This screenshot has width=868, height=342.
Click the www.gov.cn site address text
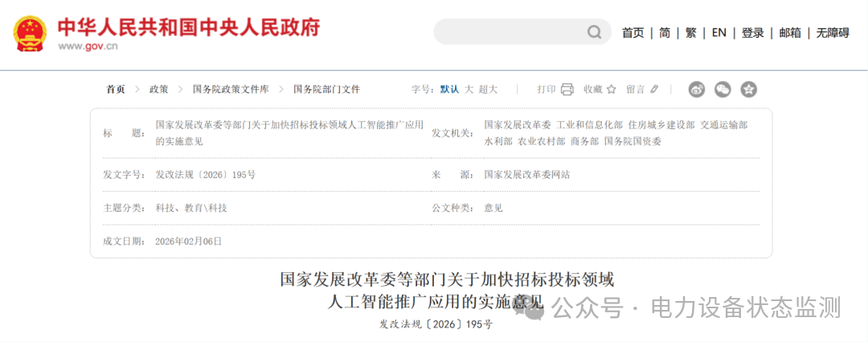coord(88,47)
